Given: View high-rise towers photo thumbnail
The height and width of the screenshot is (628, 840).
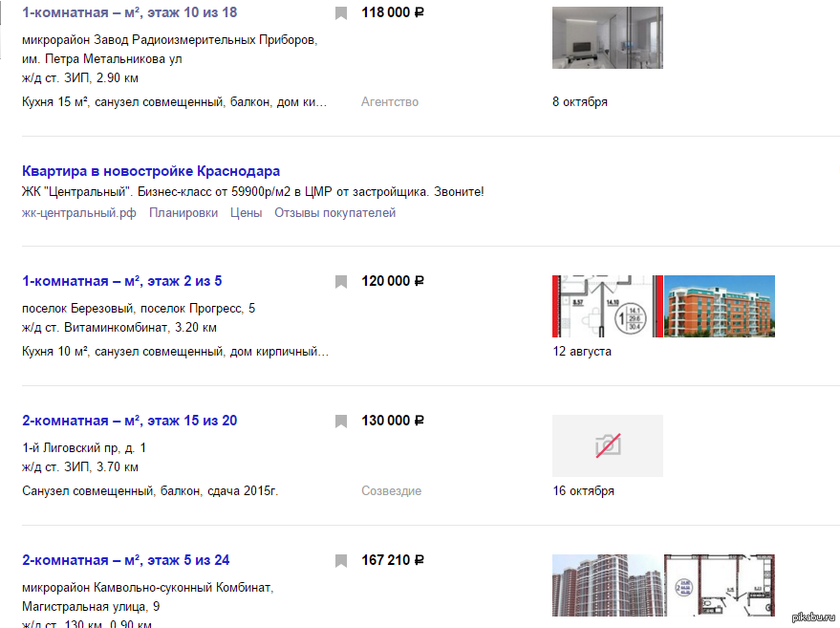Looking at the screenshot, I should click(x=608, y=585).
